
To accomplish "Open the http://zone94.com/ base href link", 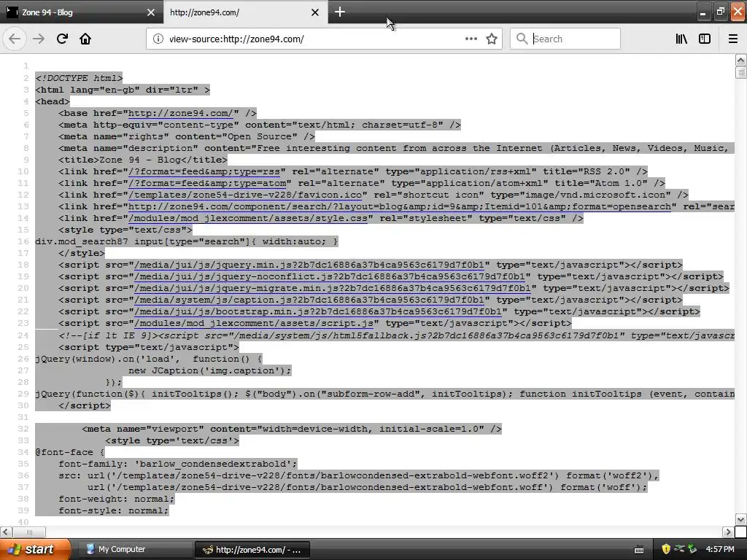I will [181, 113].
